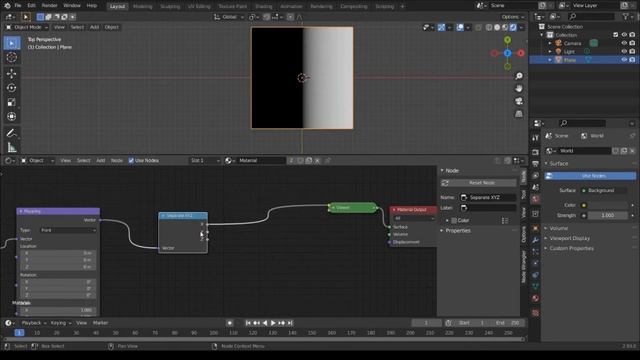Choose the Rotate tool in viewport toolbar

coord(12,88)
